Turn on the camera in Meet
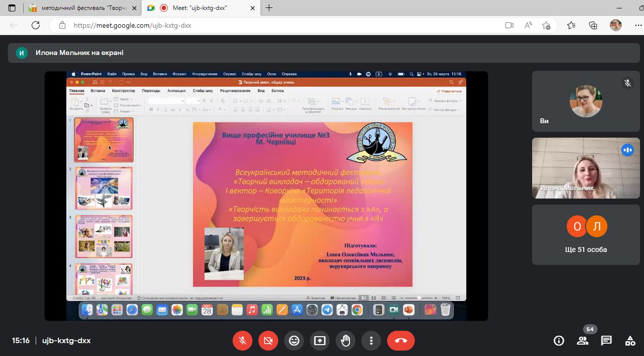Viewport: 644px width, 356px height. click(268, 341)
